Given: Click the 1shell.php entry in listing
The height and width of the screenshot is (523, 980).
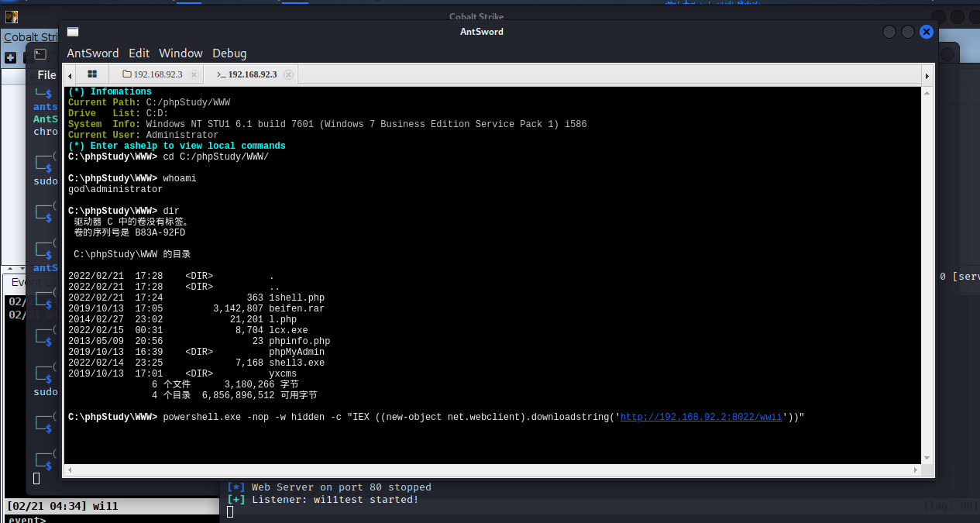Looking at the screenshot, I should coord(297,298).
